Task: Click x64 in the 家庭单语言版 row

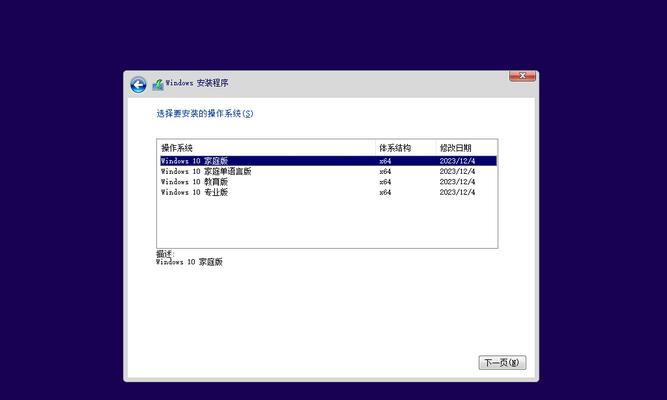Action: pos(385,171)
